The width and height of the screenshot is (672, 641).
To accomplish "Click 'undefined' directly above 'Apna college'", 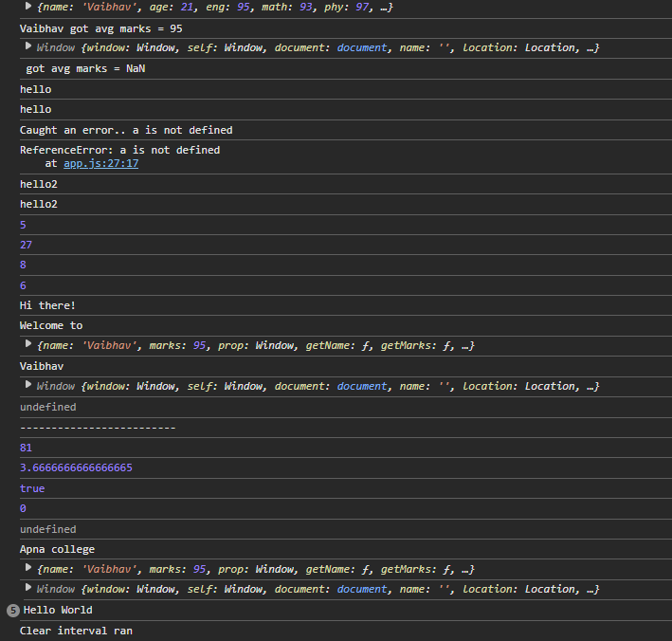I will pyautogui.click(x=48, y=529).
